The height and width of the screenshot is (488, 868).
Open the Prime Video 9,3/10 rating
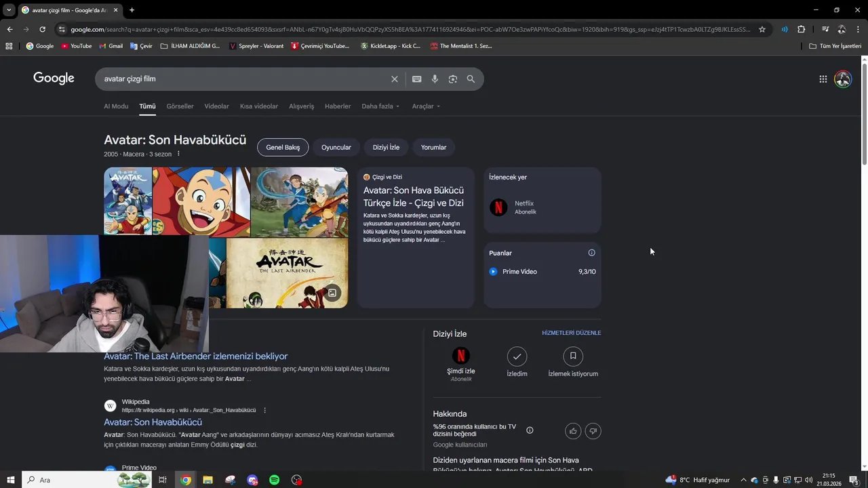tap(542, 272)
